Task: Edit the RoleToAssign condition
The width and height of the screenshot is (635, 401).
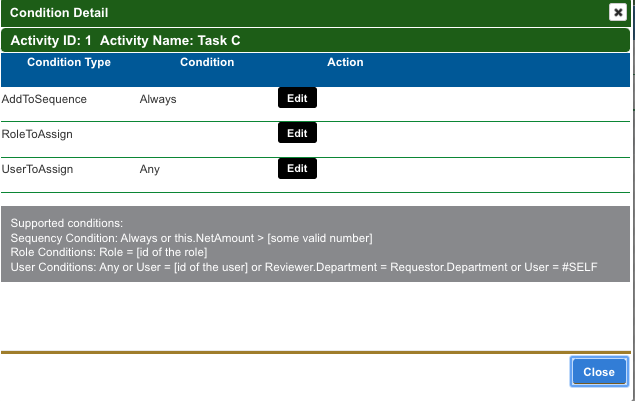Action: (297, 133)
